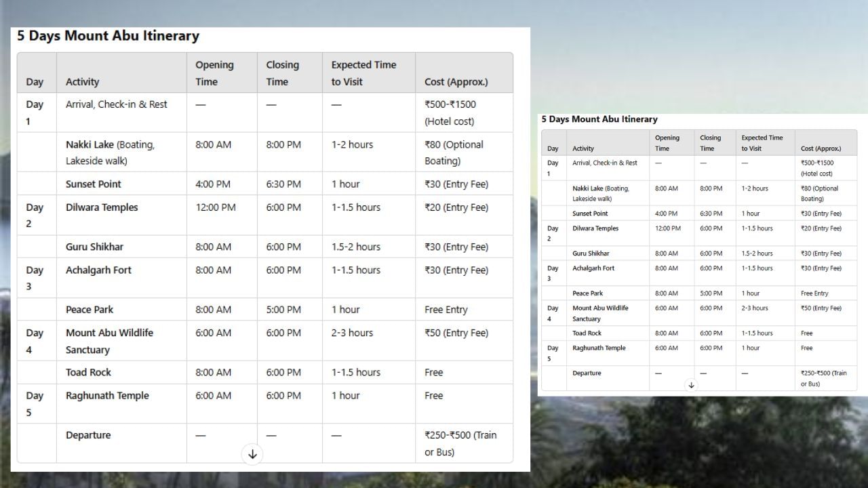Click the small '5 Days Mount Abu Itinerary' heading

(x=599, y=119)
